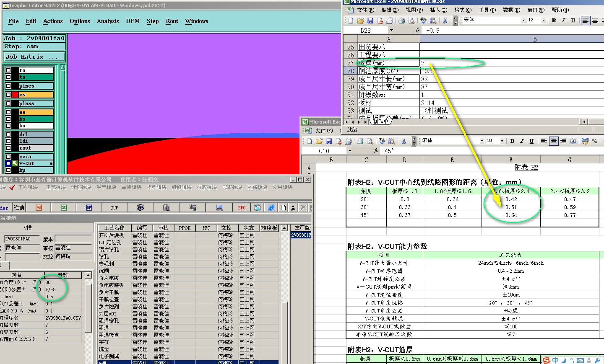Screen dimensions: 604x364
Task: Click the spelling check icon in the lower Excel toolbar
Action: (382, 141)
